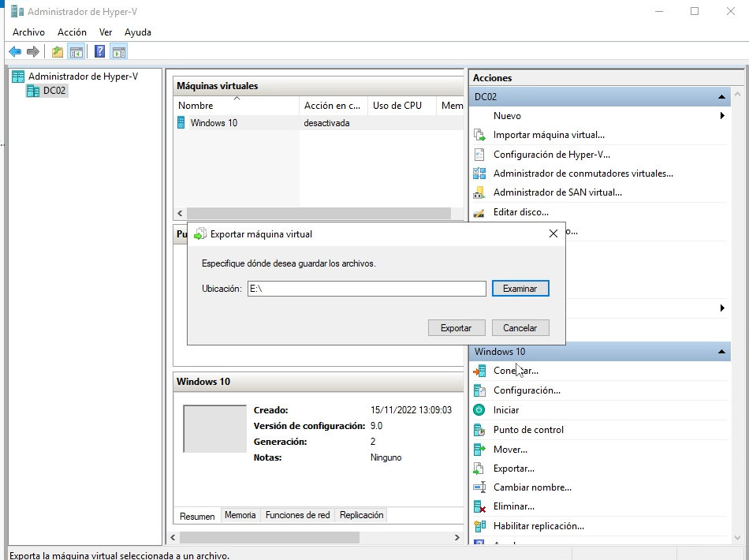Cancel the export dialog
The height and width of the screenshot is (560, 749).
pos(520,328)
